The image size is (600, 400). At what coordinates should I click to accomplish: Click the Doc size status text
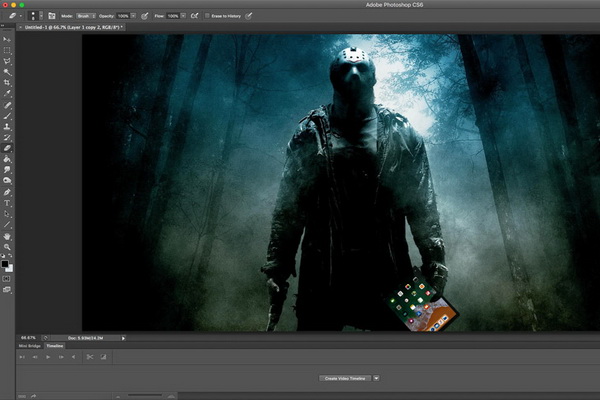tap(85, 338)
